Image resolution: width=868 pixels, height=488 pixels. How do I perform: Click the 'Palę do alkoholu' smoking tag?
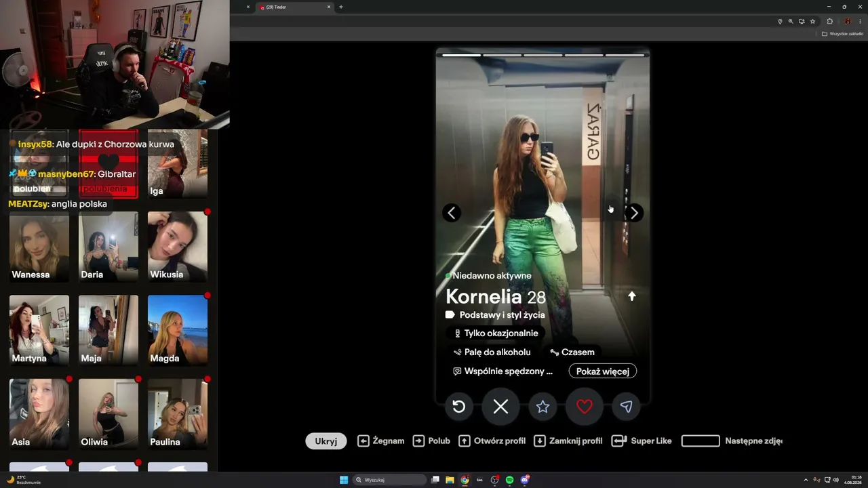492,352
